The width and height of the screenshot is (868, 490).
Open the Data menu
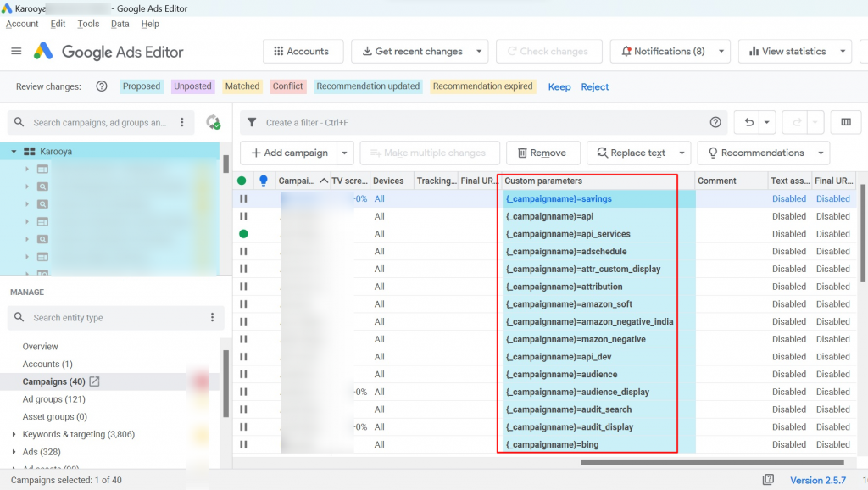tap(120, 24)
